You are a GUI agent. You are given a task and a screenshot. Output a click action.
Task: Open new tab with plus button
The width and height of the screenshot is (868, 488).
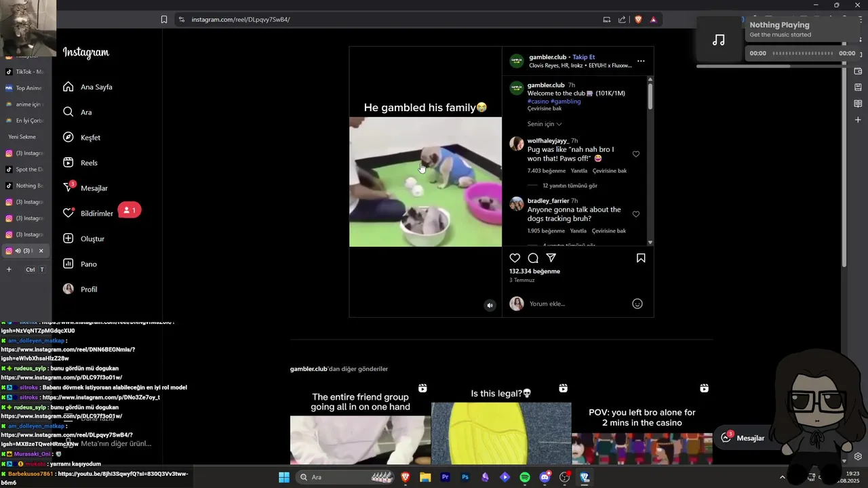click(x=9, y=269)
